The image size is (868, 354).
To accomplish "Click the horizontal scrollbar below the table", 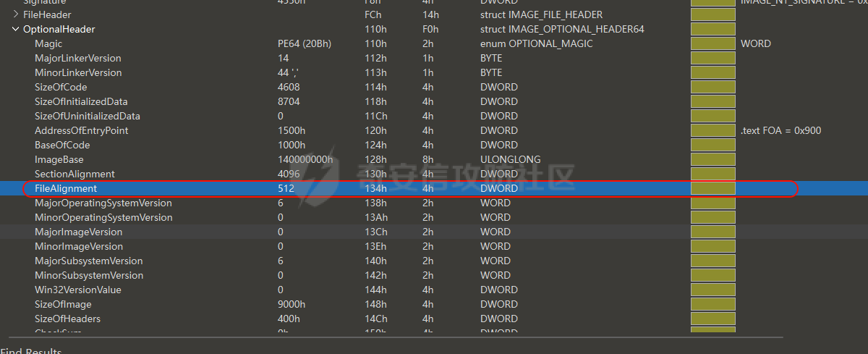I will pyautogui.click(x=391, y=337).
